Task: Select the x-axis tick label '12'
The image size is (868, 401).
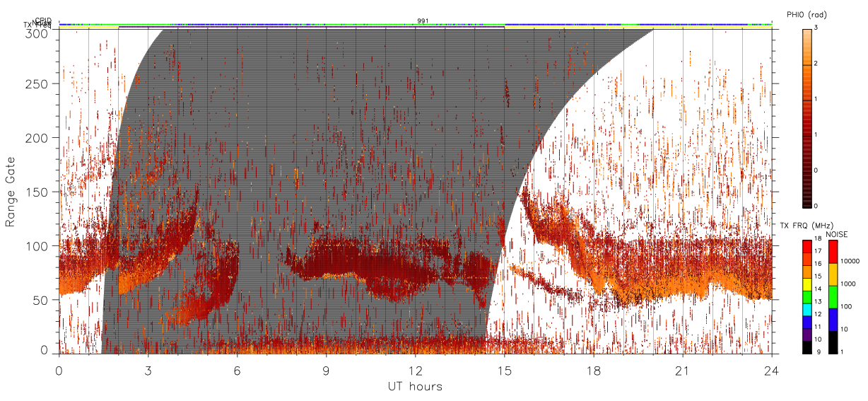Action: coord(415,370)
